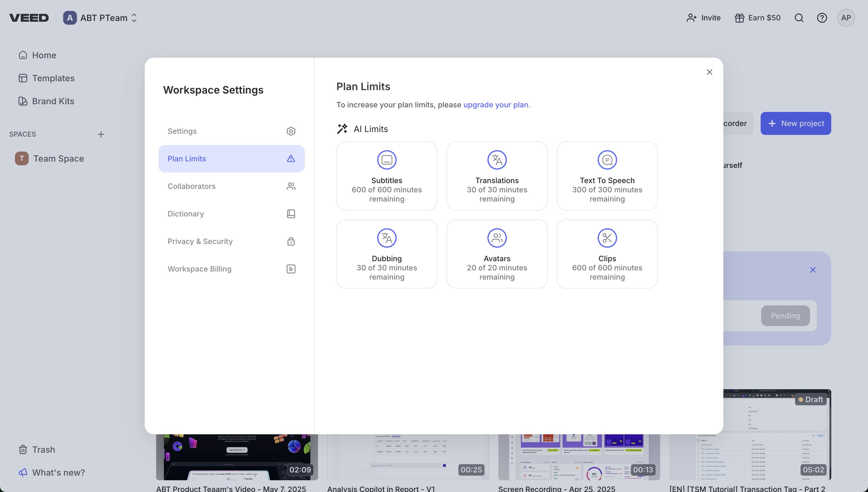Click '600 of 600 minutes remaining' under Clips
The image size is (868, 492).
(607, 272)
